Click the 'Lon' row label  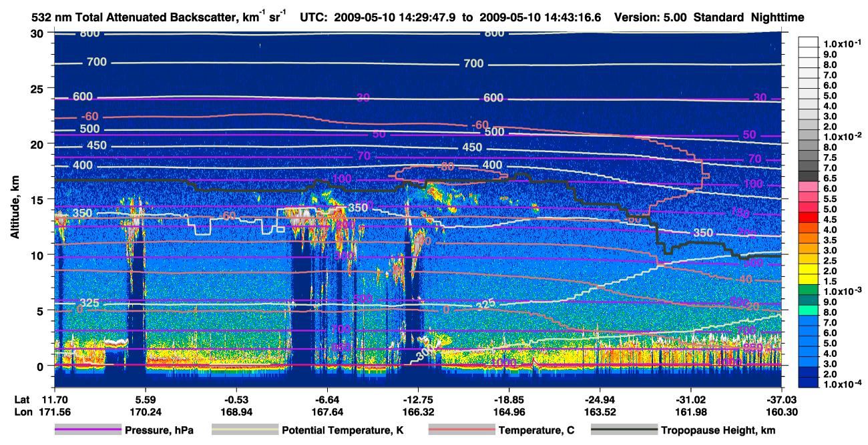click(x=22, y=412)
